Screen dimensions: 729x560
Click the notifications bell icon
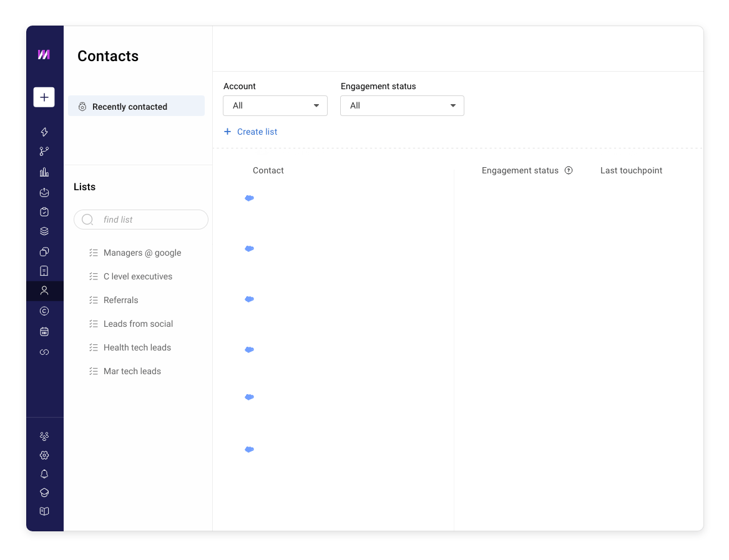pos(44,474)
